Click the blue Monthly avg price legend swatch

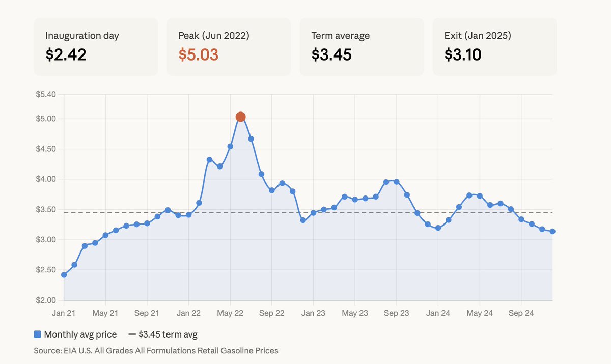click(x=37, y=334)
